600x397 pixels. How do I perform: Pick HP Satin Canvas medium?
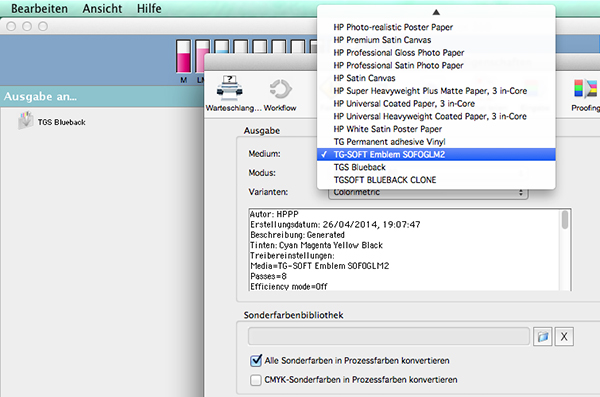tap(436, 78)
